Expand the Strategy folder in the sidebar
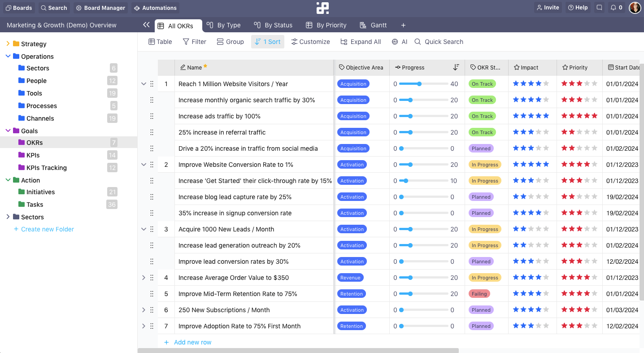Image resolution: width=644 pixels, height=353 pixels. 8,44
